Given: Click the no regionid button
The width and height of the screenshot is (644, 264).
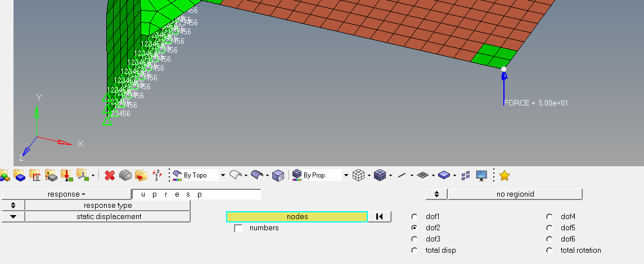Looking at the screenshot, I should [x=515, y=194].
